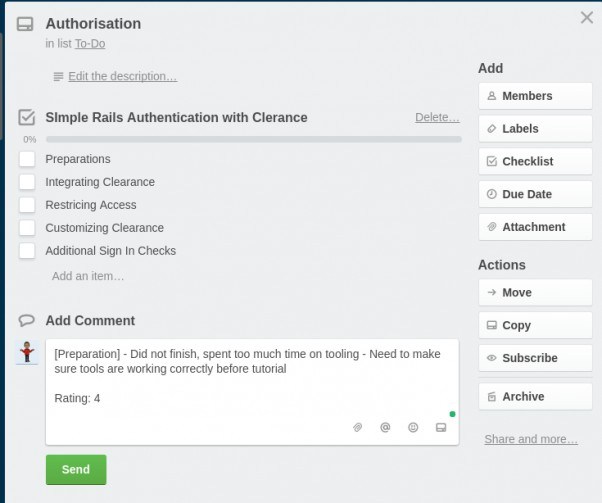Click the user avatar next to comment
Viewport: 602px width, 503px height.
point(27,352)
